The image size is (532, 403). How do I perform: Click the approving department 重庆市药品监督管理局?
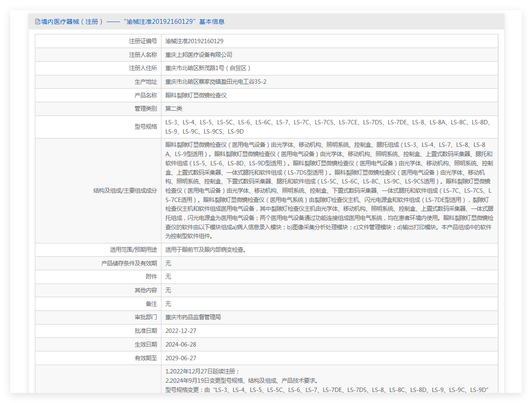pyautogui.click(x=193, y=317)
